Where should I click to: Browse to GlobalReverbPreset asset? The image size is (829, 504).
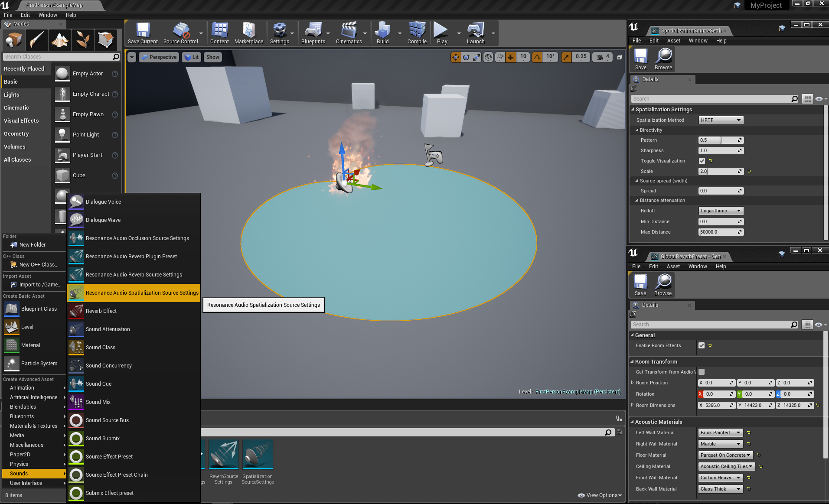point(663,285)
